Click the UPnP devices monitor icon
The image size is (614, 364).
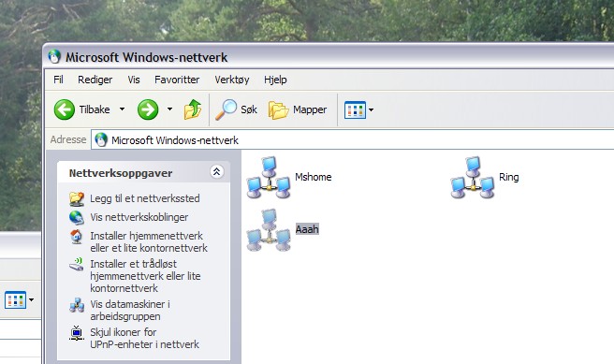pos(77,333)
